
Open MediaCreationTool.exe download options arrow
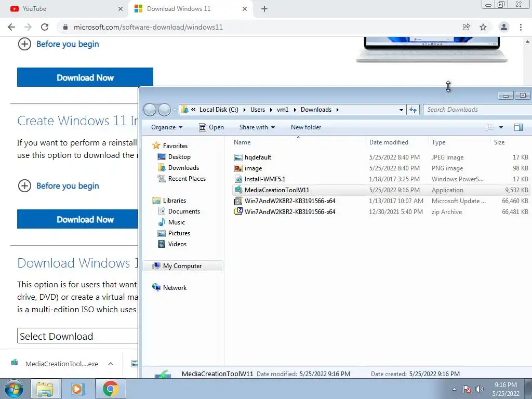(111, 364)
